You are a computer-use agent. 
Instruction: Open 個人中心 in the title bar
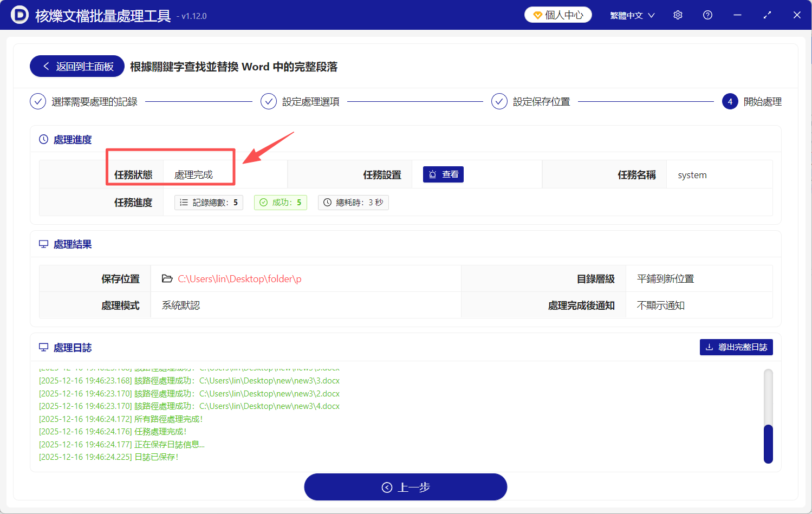(x=557, y=15)
